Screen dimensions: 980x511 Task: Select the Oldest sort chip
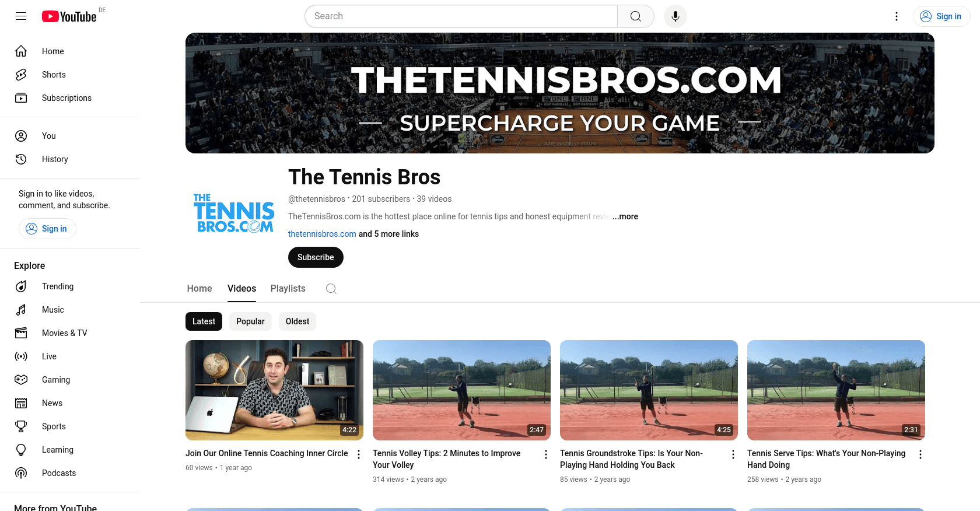(297, 321)
